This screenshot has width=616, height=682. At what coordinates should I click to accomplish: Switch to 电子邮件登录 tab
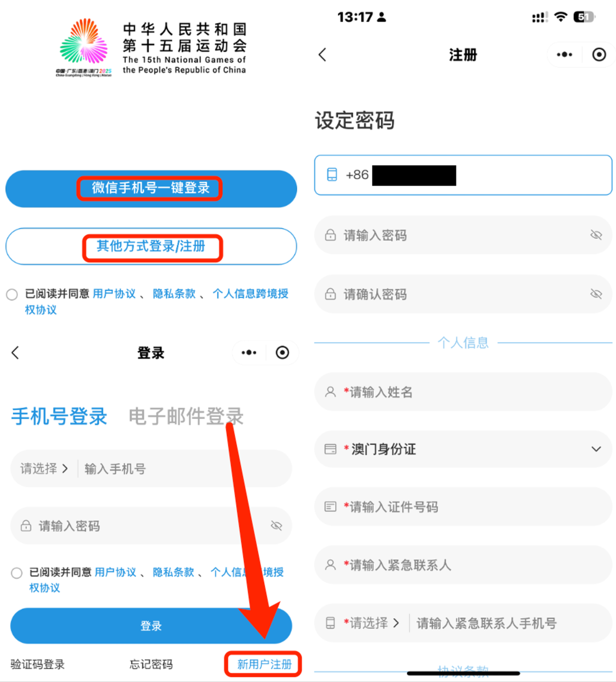[x=186, y=416]
